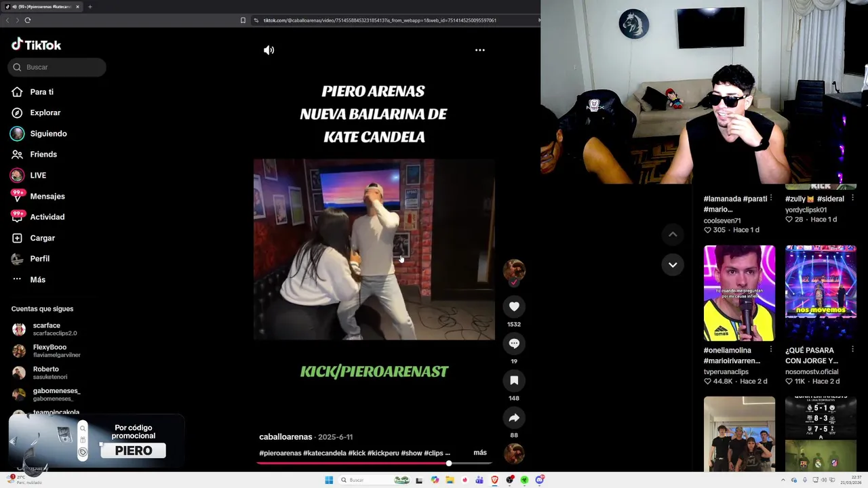
Task: Open the sound disc avatar below share
Action: click(514, 453)
